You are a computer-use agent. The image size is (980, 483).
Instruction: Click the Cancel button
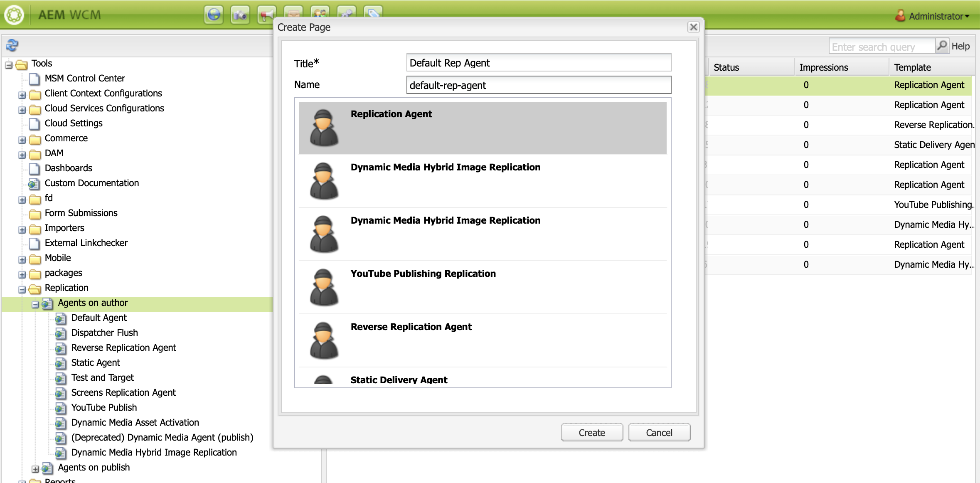coord(659,432)
